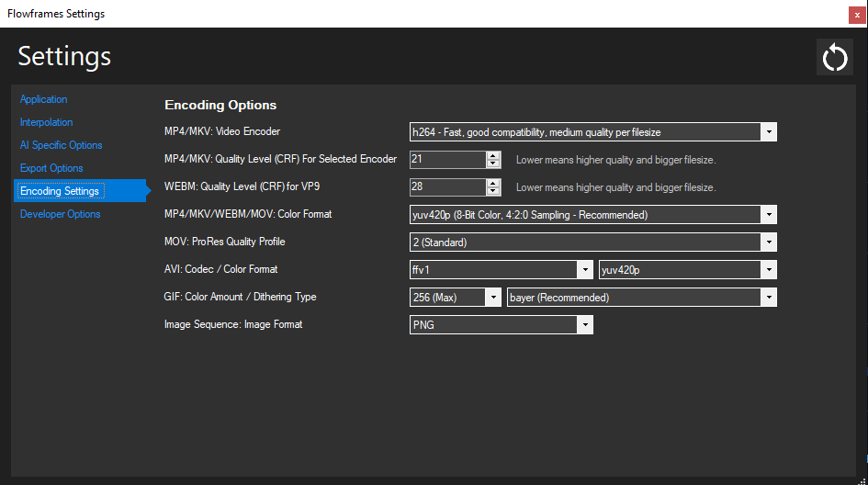Click the 'MP4/MKV: Video Encoder' label
This screenshot has height=485, width=868.
(222, 131)
